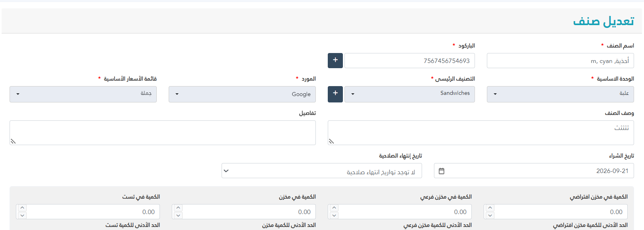
Task: Decrease الكمية في مخزن quantity spinner
Action: point(178,215)
